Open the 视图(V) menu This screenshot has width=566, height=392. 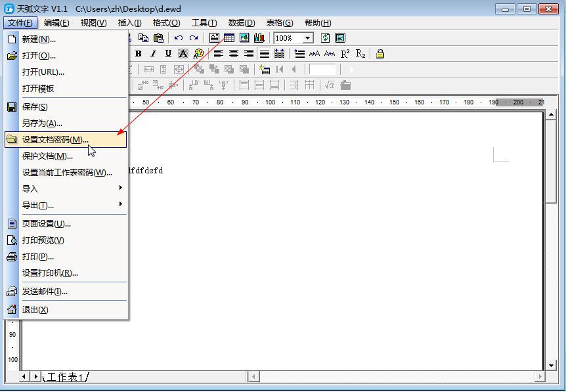tap(93, 23)
